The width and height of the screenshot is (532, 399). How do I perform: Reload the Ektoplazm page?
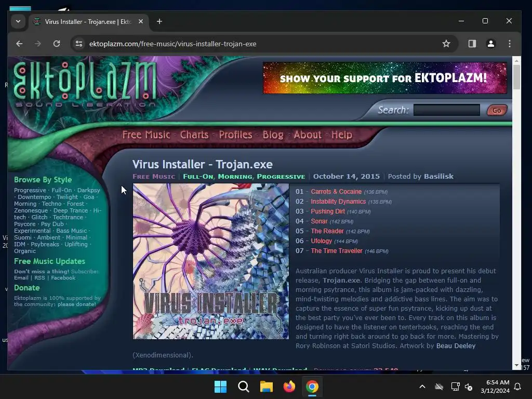pyautogui.click(x=57, y=44)
